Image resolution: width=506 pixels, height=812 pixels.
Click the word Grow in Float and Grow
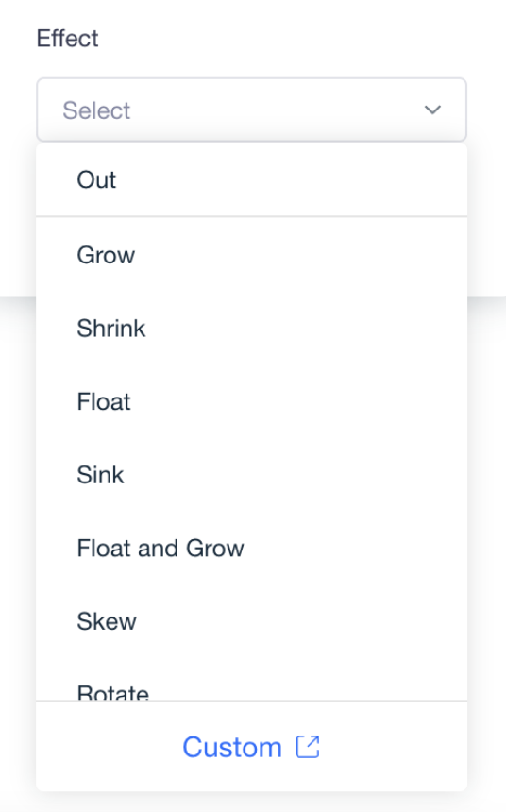[x=215, y=549]
